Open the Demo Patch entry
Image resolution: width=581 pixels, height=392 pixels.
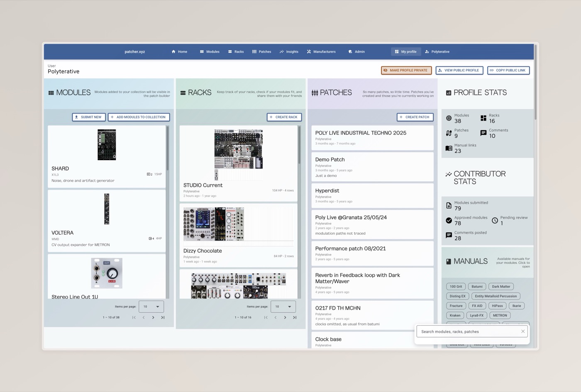[x=372, y=167]
